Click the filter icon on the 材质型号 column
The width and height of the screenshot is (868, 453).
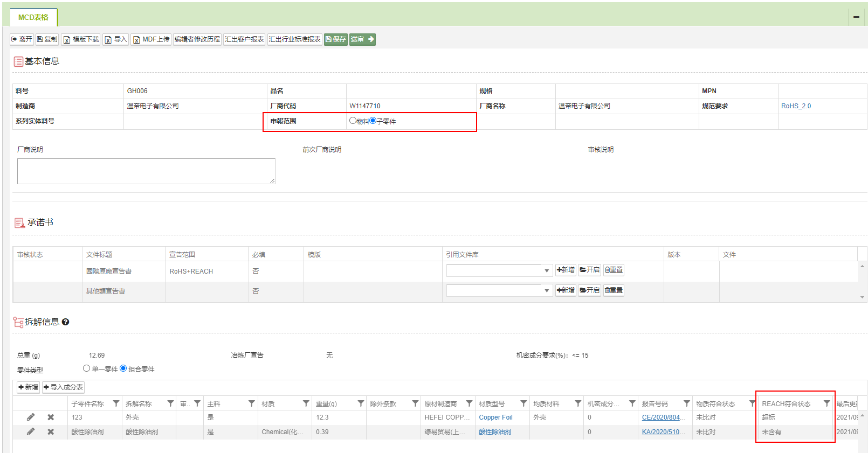click(523, 403)
